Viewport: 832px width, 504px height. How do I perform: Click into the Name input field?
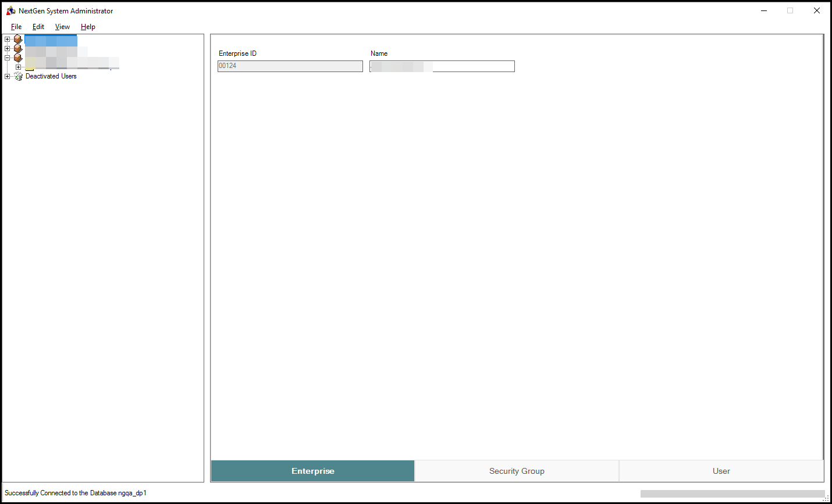[x=442, y=66]
